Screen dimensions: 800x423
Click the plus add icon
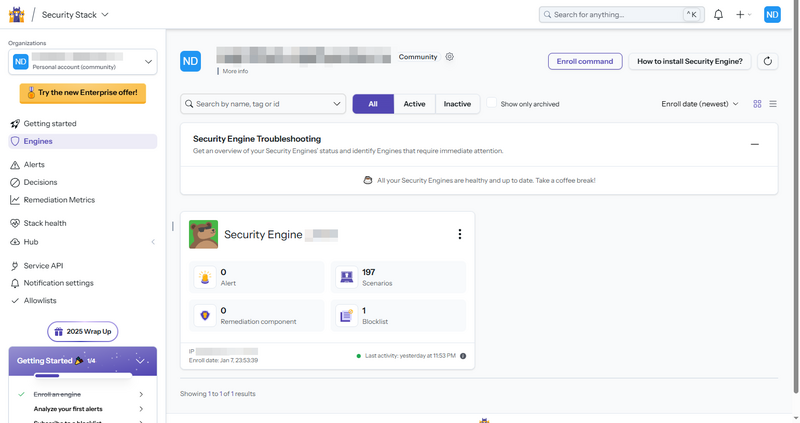tap(740, 15)
